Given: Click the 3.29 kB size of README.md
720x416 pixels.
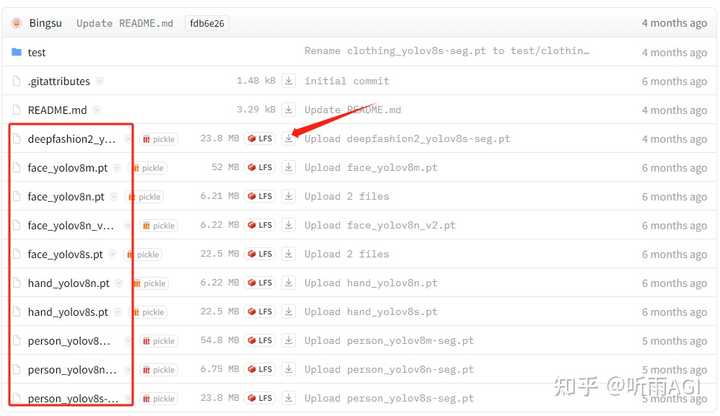Looking at the screenshot, I should 256,109.
